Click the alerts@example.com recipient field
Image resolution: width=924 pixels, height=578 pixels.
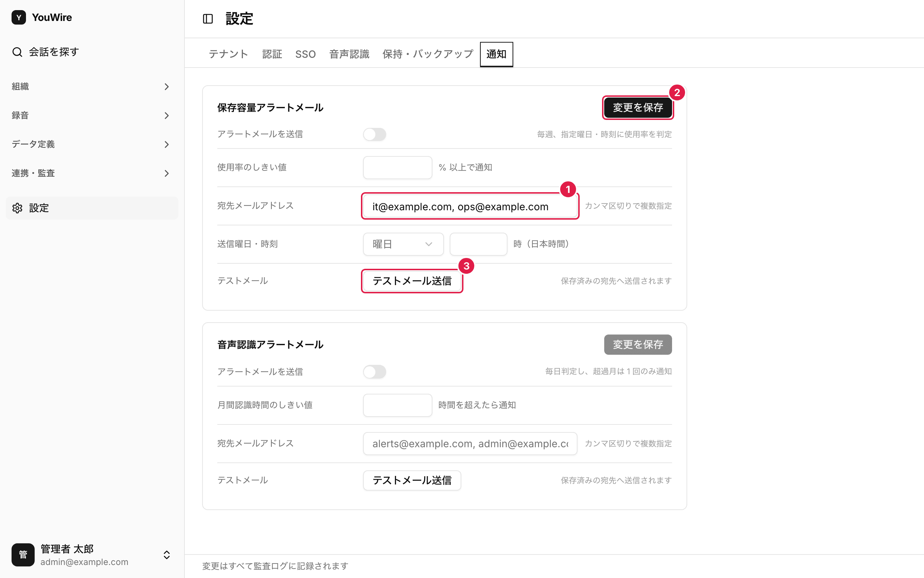470,444
